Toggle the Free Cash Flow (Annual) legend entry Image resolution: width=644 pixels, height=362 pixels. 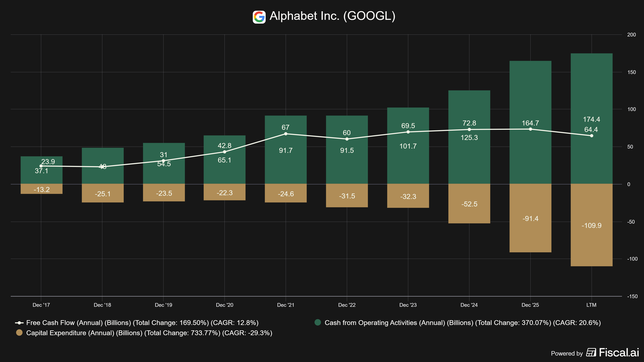(x=137, y=323)
